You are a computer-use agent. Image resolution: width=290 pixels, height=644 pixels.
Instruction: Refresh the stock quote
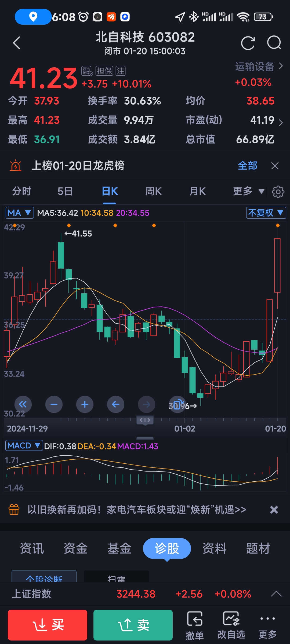click(x=248, y=43)
